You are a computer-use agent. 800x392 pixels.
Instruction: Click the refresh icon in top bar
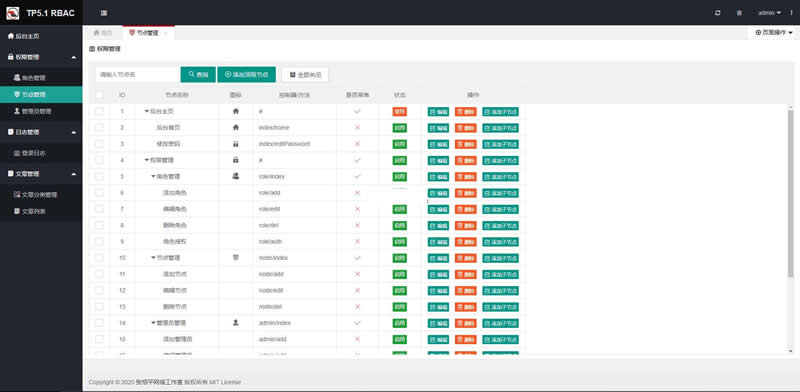pos(718,13)
